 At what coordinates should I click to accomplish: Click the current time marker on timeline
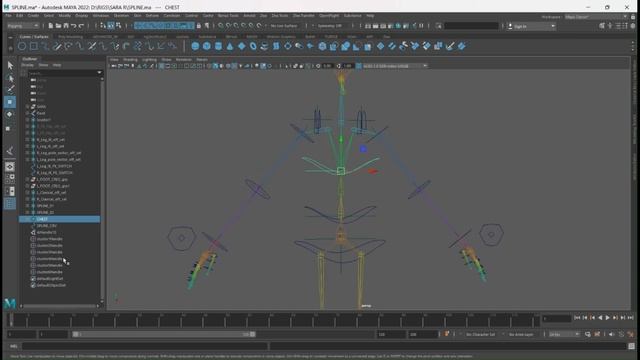pyautogui.click(x=11, y=320)
